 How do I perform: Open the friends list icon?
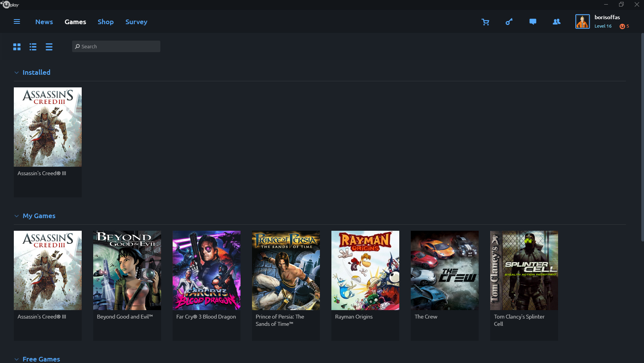tap(557, 22)
